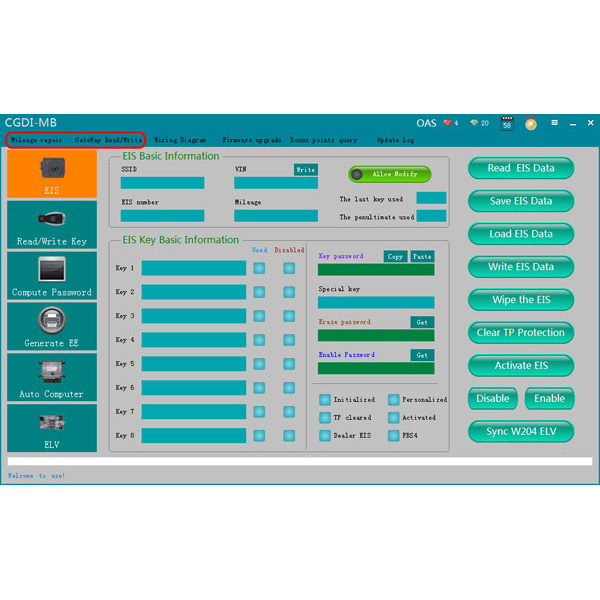Open Compute Password module
Image resolution: width=600 pixels, height=600 pixels.
coord(52,275)
